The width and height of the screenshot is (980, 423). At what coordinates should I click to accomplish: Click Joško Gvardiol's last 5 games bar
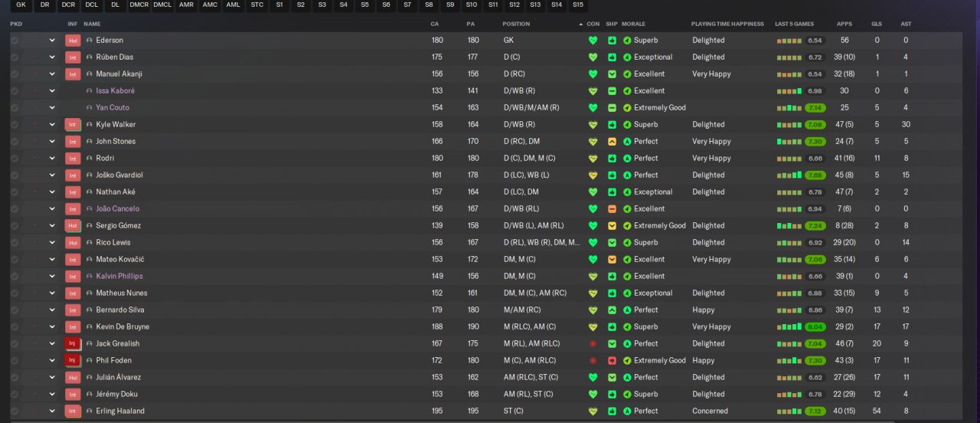pos(789,175)
